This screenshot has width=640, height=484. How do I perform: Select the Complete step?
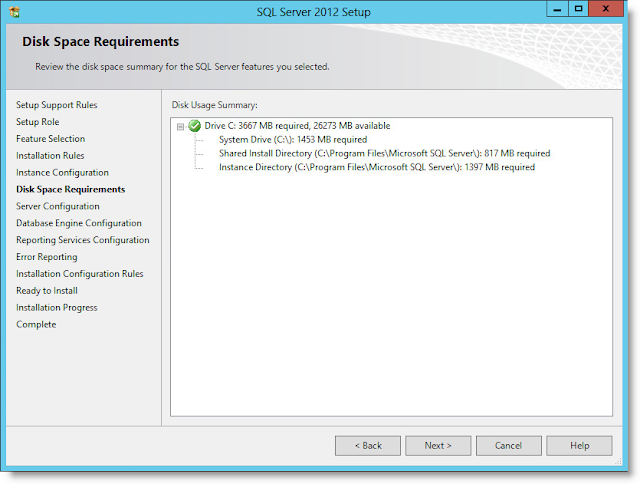pyautogui.click(x=36, y=324)
